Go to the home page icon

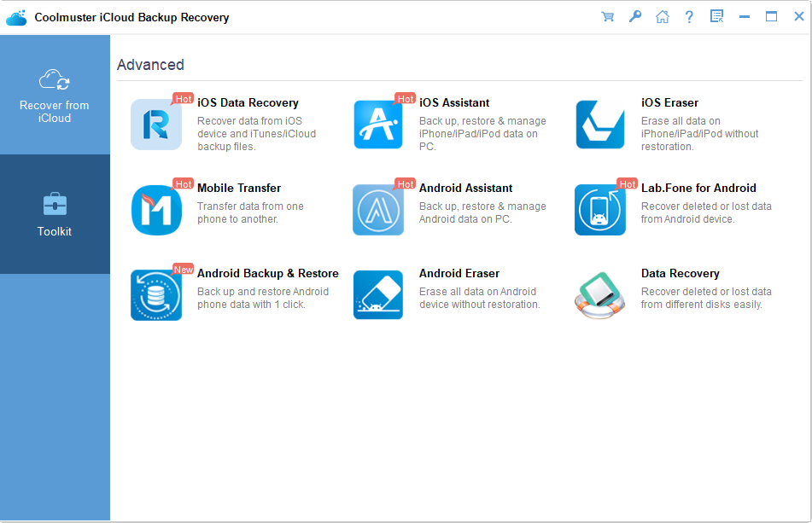[663, 16]
